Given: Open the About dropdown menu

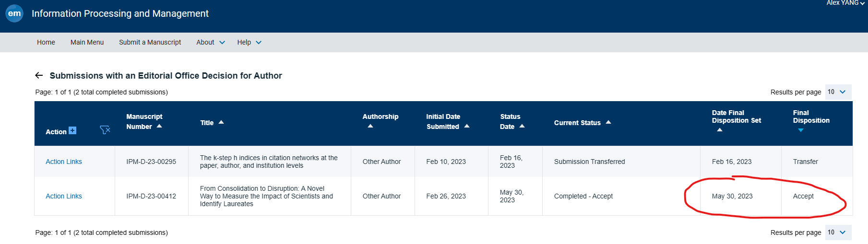Looking at the screenshot, I should point(210,42).
